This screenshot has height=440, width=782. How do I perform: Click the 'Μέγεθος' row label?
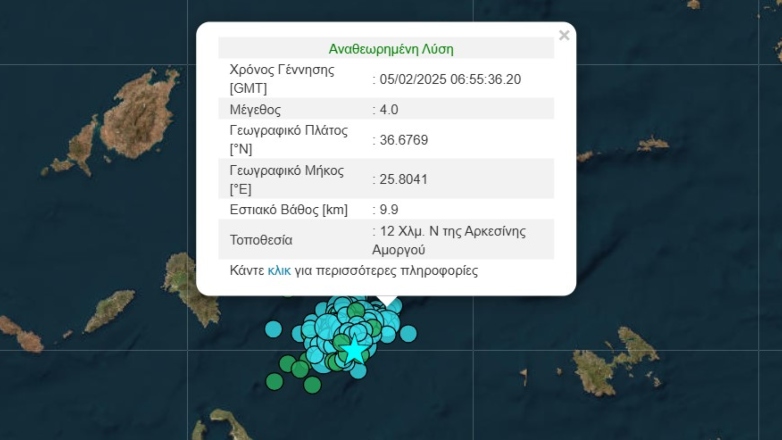[x=255, y=109]
